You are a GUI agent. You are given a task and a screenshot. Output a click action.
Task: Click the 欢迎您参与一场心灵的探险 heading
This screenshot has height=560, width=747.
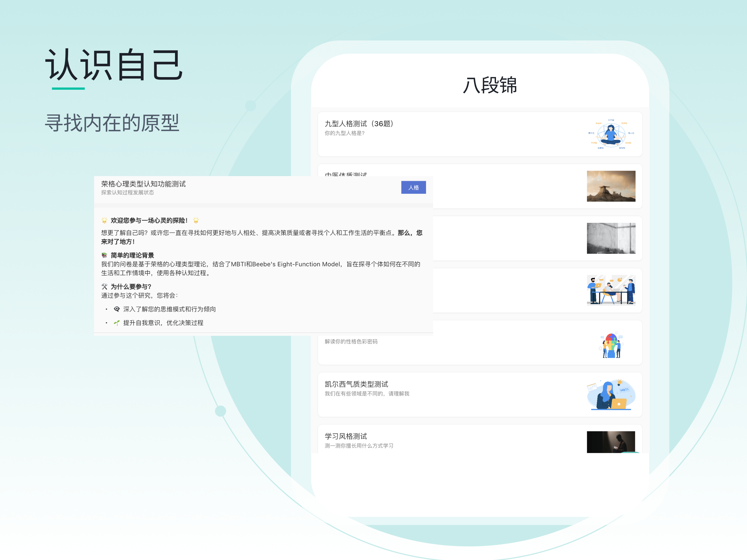point(149,221)
